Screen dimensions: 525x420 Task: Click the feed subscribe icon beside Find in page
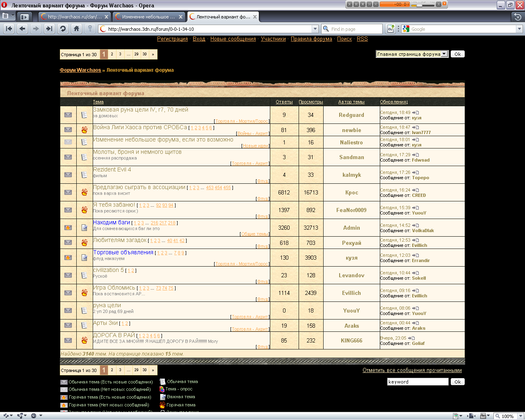click(x=391, y=29)
